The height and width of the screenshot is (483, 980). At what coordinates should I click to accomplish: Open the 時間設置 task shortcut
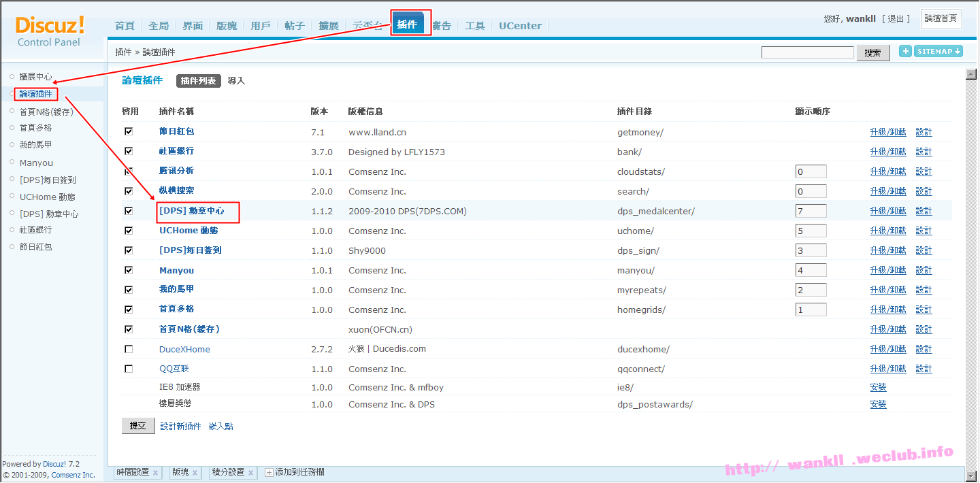[133, 472]
